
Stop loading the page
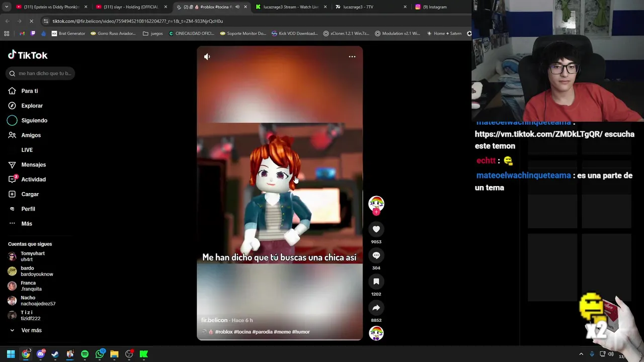(x=31, y=21)
